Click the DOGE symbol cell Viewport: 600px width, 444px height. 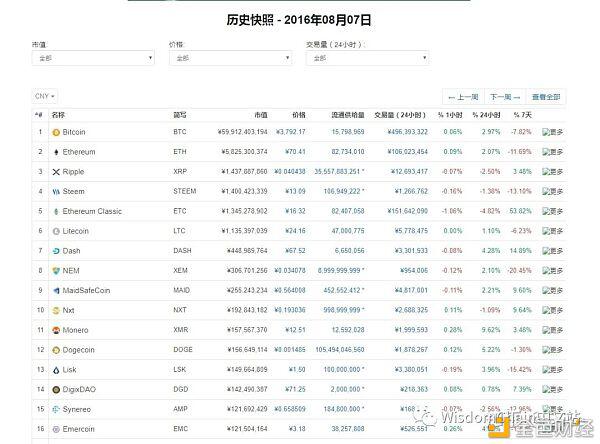tap(183, 350)
